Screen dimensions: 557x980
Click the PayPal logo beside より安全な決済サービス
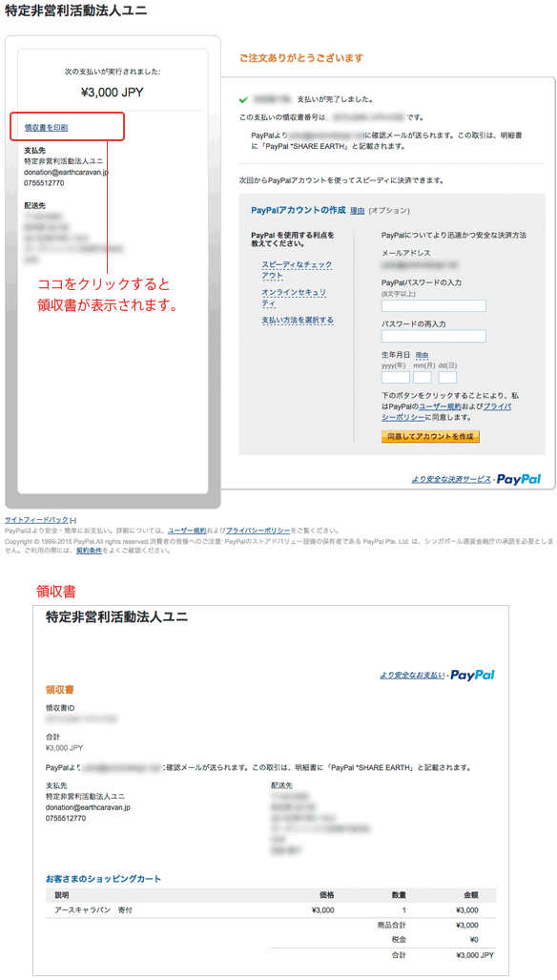(x=518, y=479)
